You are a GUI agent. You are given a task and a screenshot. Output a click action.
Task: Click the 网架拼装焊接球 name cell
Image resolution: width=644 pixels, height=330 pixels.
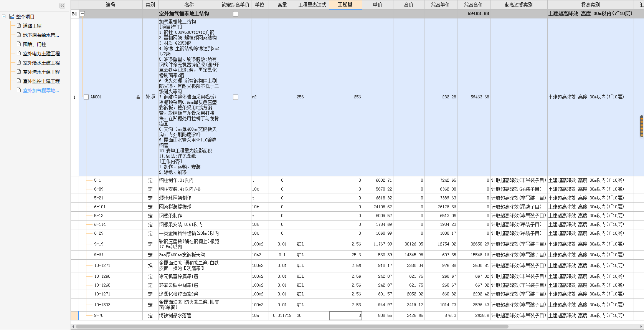[x=189, y=207]
